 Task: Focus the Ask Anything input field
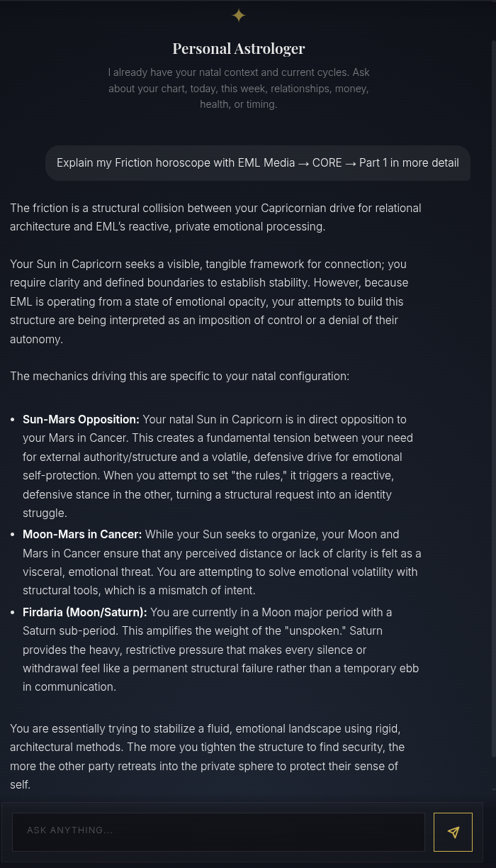pyautogui.click(x=218, y=831)
